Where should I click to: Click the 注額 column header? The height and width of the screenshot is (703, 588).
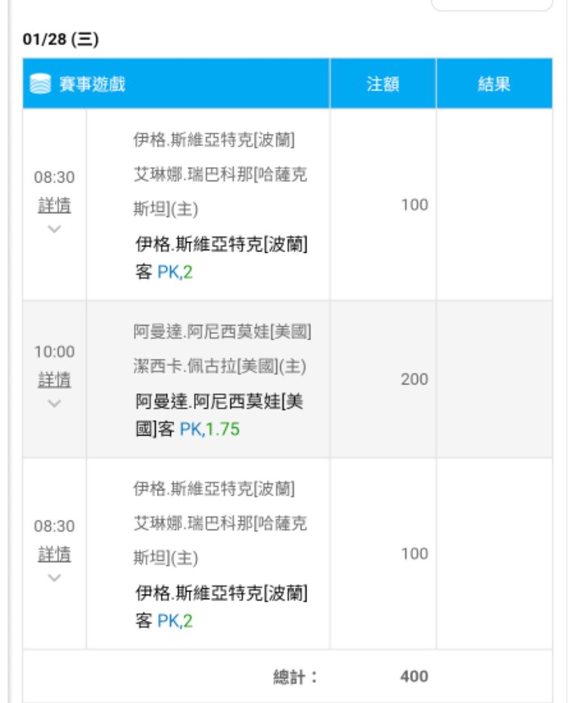tap(383, 84)
